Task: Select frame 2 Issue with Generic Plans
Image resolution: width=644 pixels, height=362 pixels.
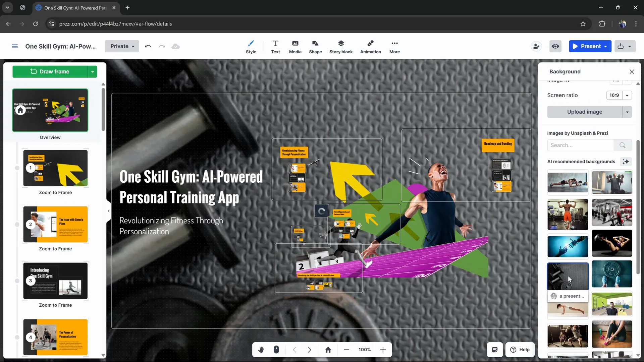Action: [x=55, y=224]
